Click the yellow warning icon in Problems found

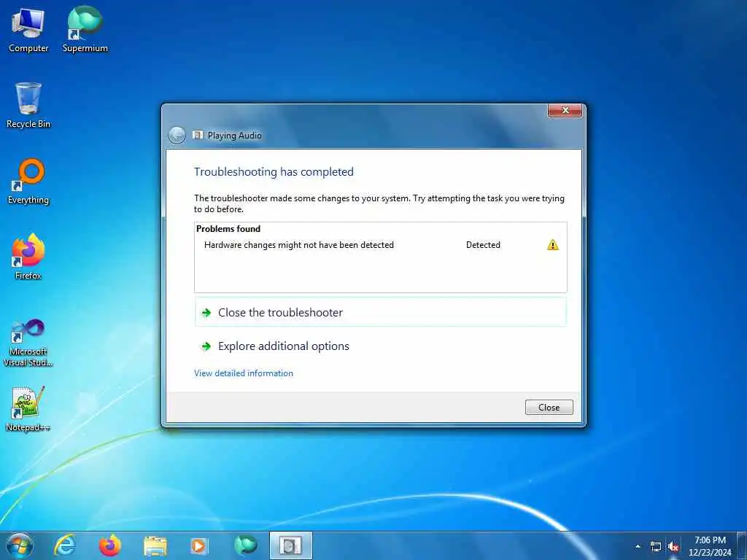tap(553, 245)
